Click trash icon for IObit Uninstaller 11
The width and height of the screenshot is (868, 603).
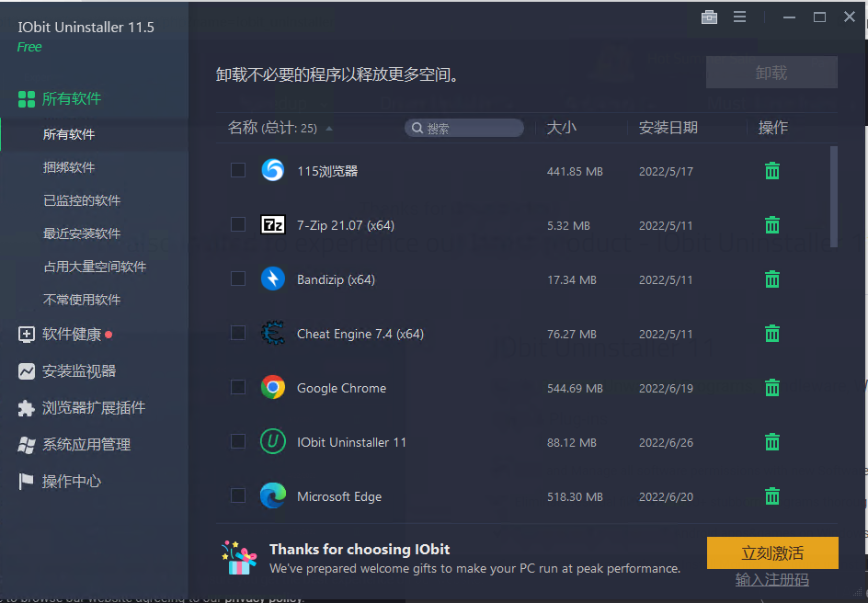click(772, 442)
